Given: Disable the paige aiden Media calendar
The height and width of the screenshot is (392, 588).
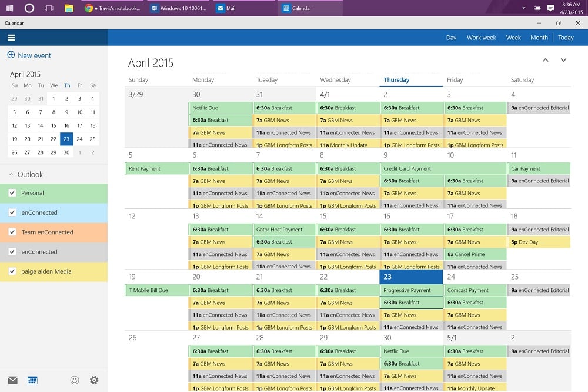Looking at the screenshot, I should click(12, 271).
